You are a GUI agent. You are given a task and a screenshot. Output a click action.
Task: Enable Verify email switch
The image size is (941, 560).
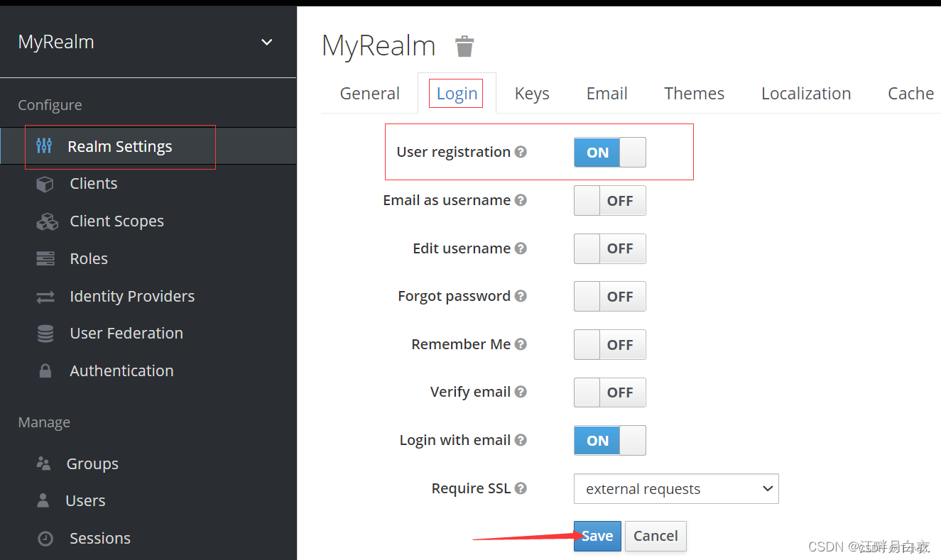610,392
